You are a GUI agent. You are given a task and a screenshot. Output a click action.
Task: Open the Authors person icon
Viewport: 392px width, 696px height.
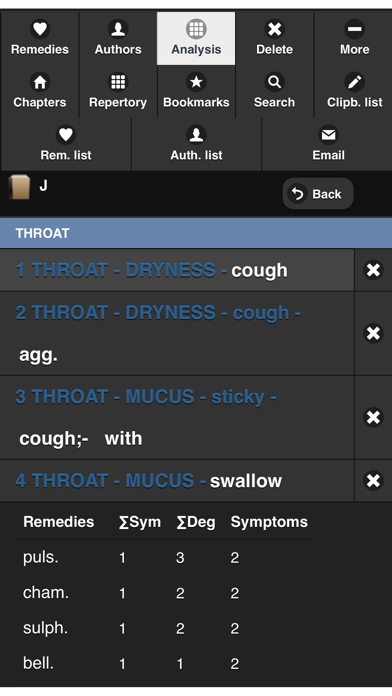point(118,29)
